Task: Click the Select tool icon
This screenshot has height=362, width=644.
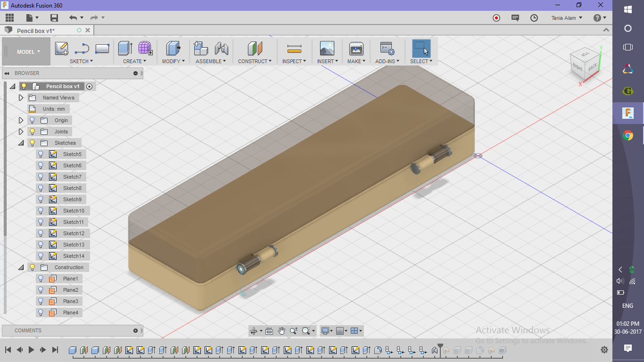Action: 421,49
